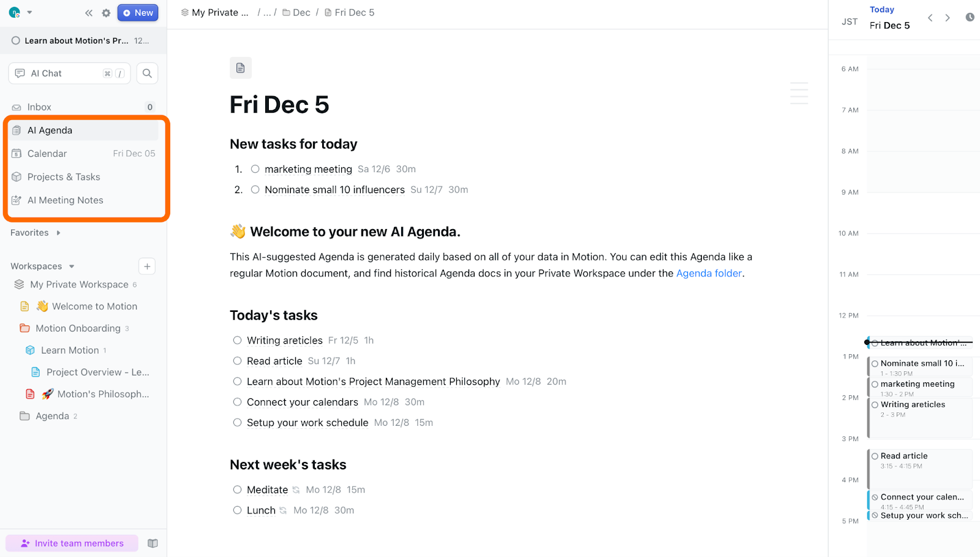980x557 pixels.
Task: Click the document icon above the title
Action: (x=240, y=68)
